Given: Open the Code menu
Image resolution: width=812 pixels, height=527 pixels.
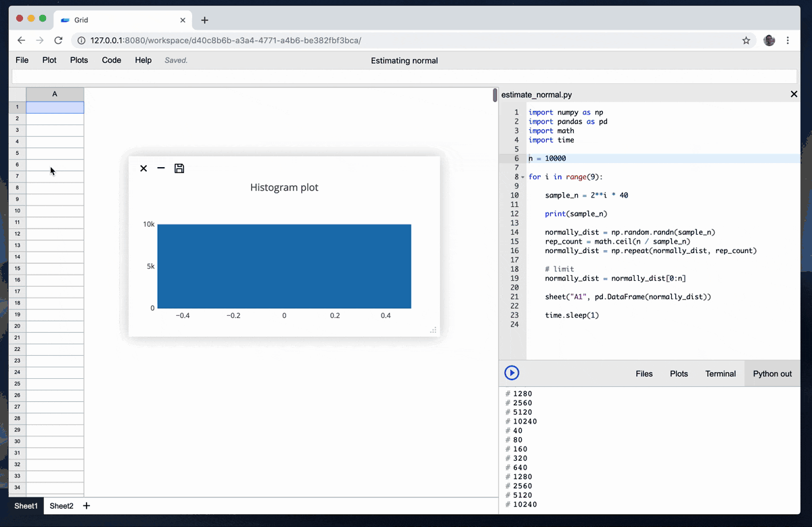Looking at the screenshot, I should point(111,60).
